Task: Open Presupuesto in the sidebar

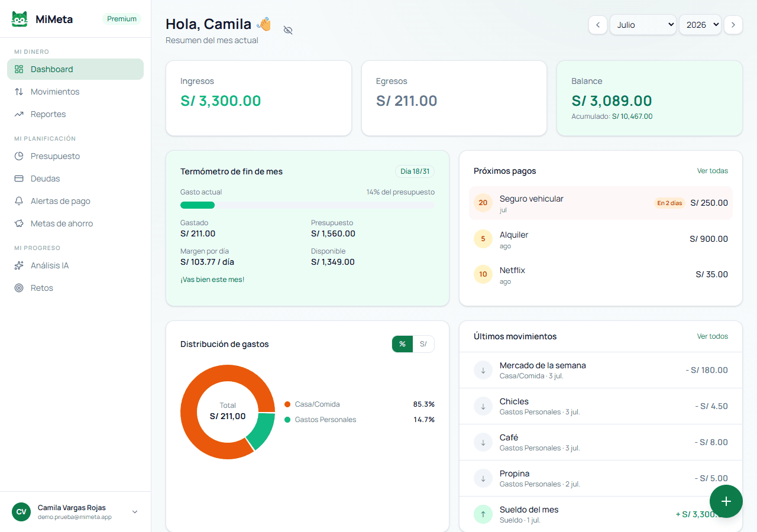Action: [x=75, y=156]
